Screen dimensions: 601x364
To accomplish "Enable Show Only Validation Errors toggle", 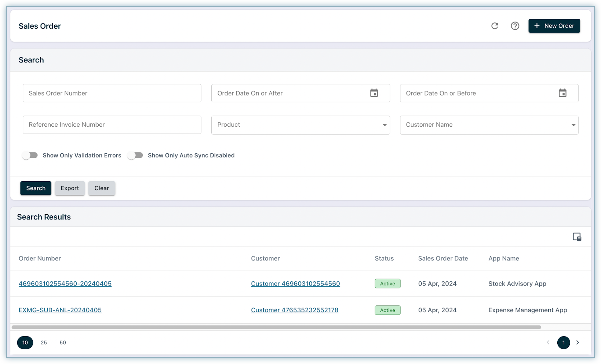I will pyautogui.click(x=30, y=155).
